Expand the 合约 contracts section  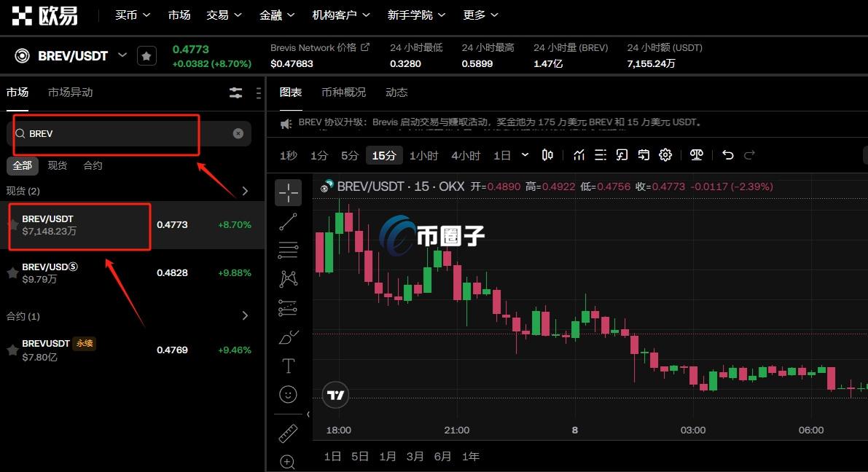[245, 315]
